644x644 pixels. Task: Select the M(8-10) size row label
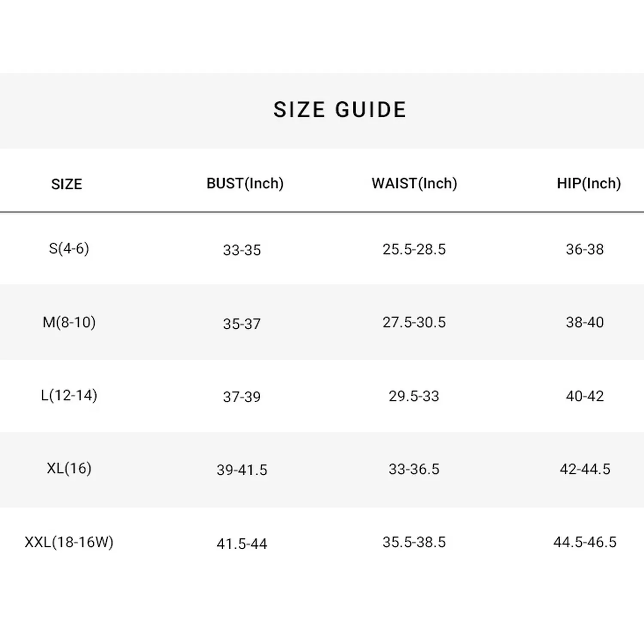click(69, 322)
